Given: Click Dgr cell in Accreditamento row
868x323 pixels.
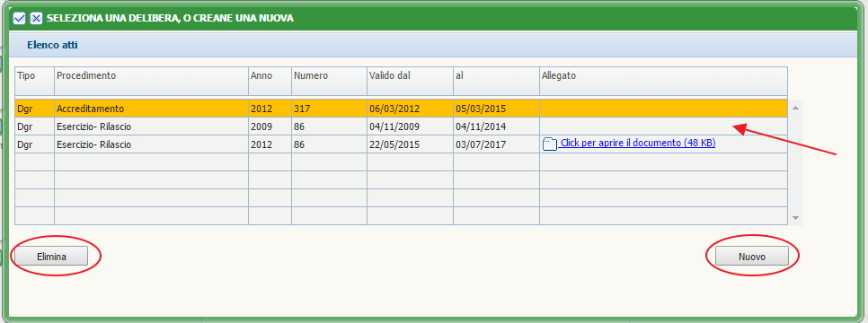Looking at the screenshot, I should click(35, 109).
